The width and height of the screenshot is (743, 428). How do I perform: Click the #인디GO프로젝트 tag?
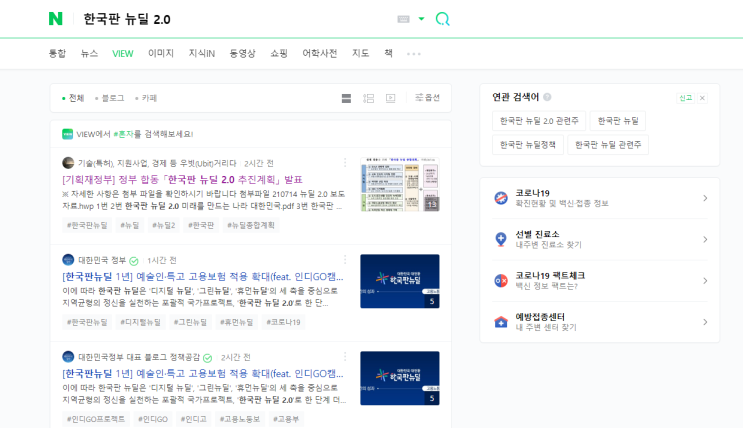pyautogui.click(x=96, y=419)
